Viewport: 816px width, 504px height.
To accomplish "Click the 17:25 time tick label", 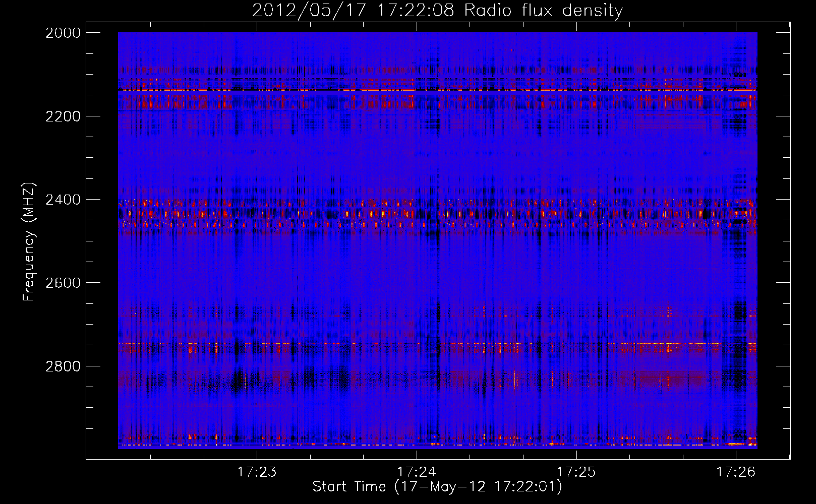I will tap(576, 472).
